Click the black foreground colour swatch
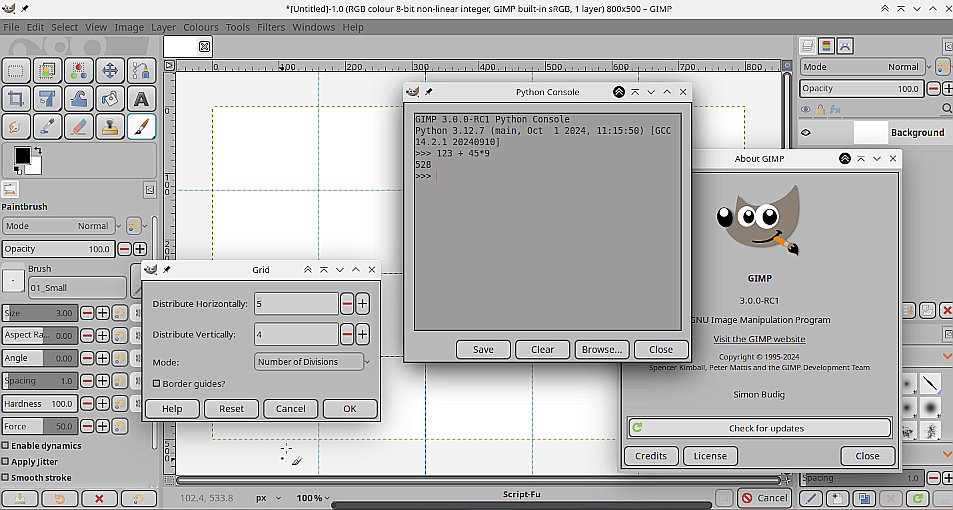 point(22,156)
